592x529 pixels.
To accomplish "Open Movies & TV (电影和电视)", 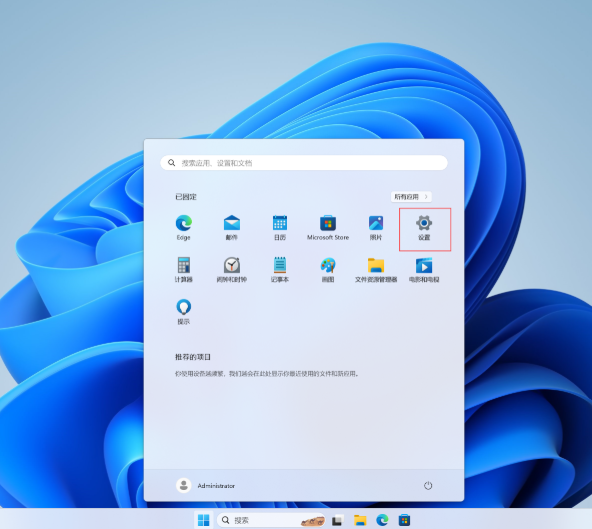I will click(424, 270).
